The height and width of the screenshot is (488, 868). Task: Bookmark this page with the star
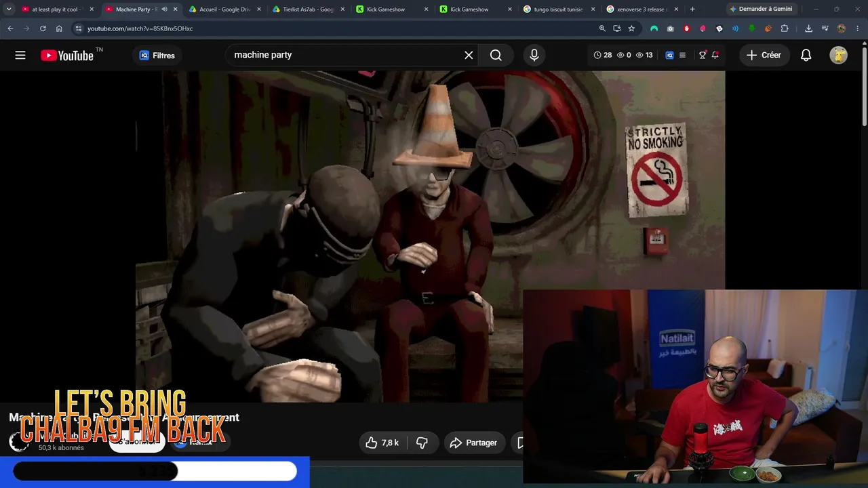coord(631,28)
